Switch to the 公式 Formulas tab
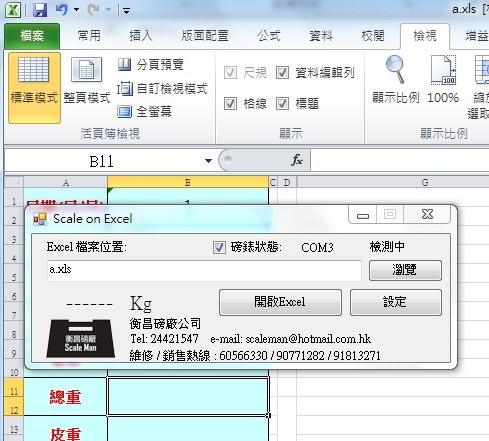The image size is (489, 441). pos(269,36)
